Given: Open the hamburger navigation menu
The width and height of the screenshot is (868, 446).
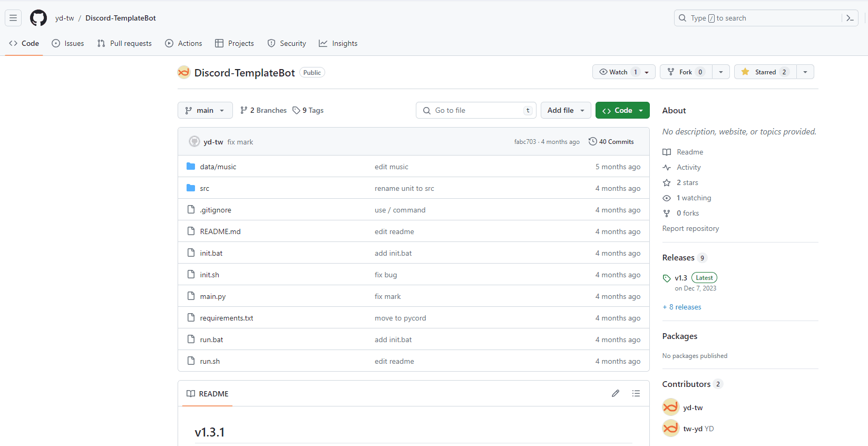Looking at the screenshot, I should pos(13,18).
